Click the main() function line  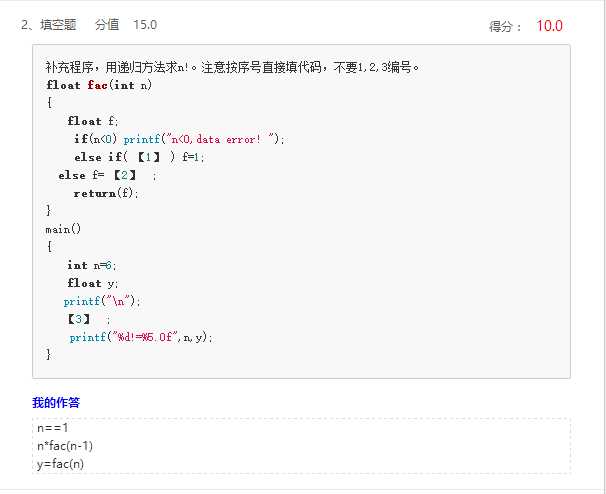[63, 229]
